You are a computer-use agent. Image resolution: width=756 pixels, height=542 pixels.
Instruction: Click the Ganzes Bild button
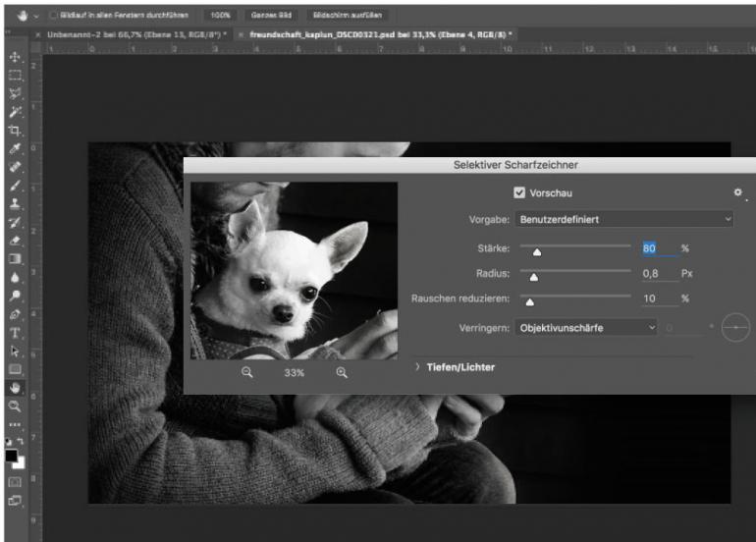tap(271, 16)
